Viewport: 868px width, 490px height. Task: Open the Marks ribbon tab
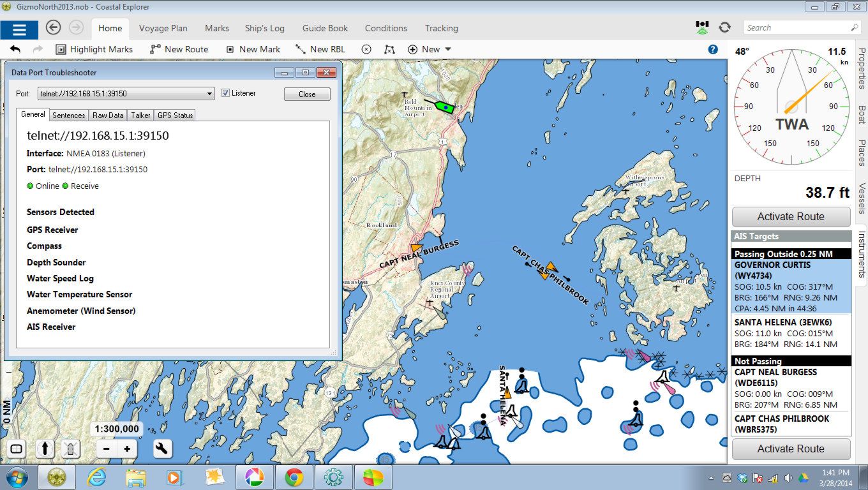pyautogui.click(x=217, y=28)
